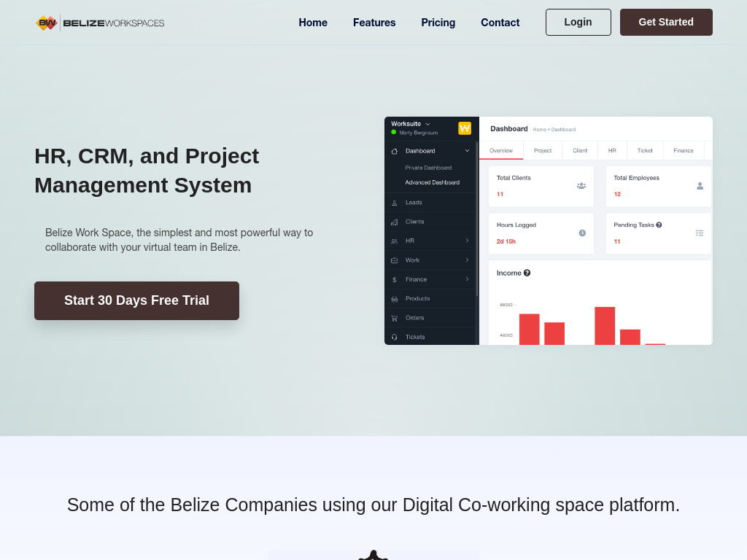Screen dimensions: 747x560
Task: Click the Home breadcrumb link
Action: click(539, 130)
